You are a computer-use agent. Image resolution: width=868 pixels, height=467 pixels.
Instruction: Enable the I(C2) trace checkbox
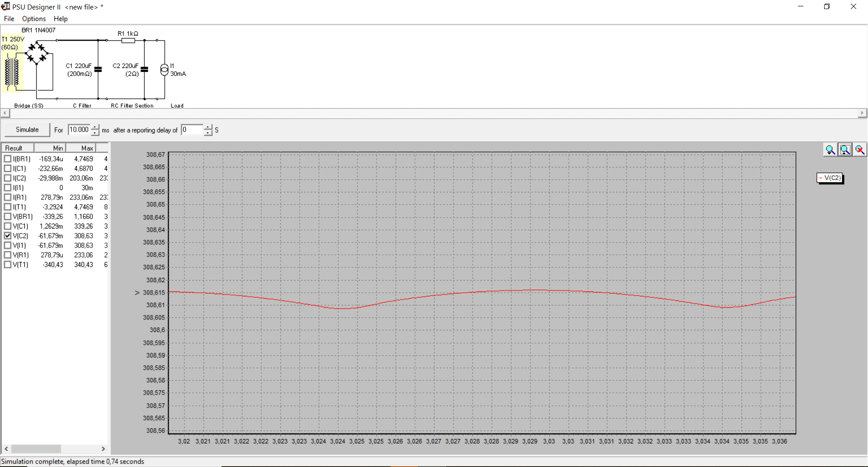[x=8, y=178]
